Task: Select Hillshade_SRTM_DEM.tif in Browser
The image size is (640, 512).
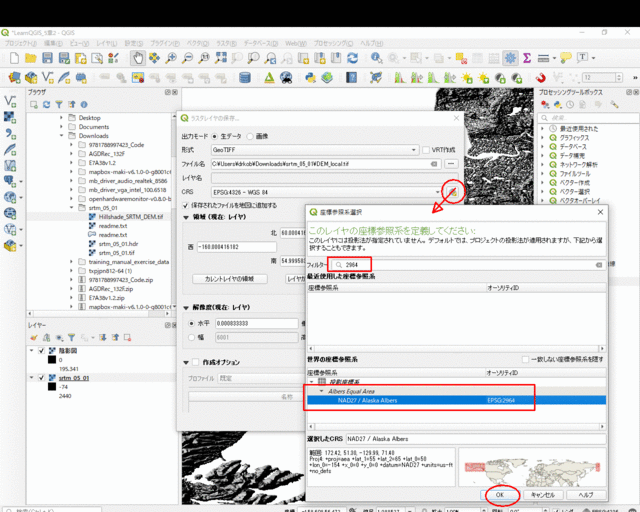Action: tap(131, 217)
